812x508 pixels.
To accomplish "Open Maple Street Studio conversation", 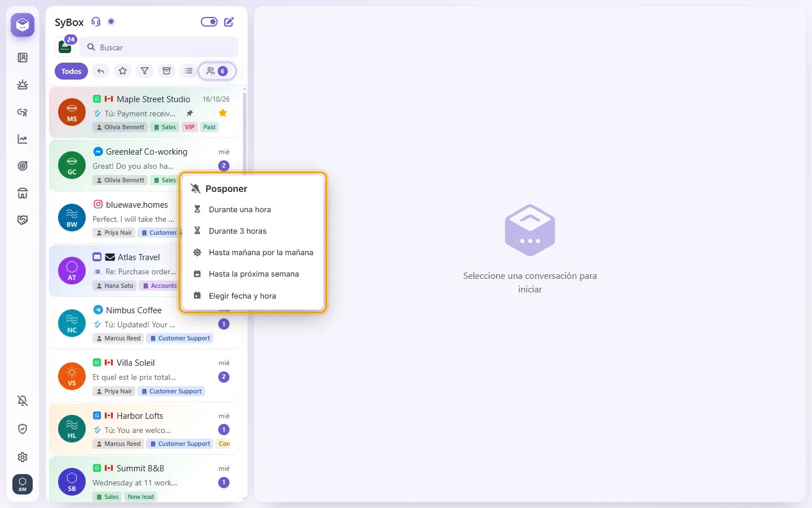I will coord(144,112).
